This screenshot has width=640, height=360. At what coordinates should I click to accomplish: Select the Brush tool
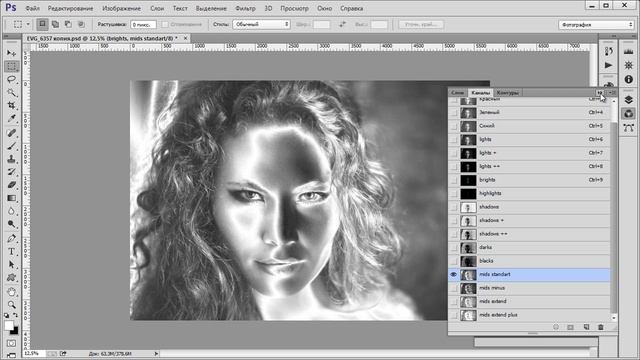click(11, 146)
